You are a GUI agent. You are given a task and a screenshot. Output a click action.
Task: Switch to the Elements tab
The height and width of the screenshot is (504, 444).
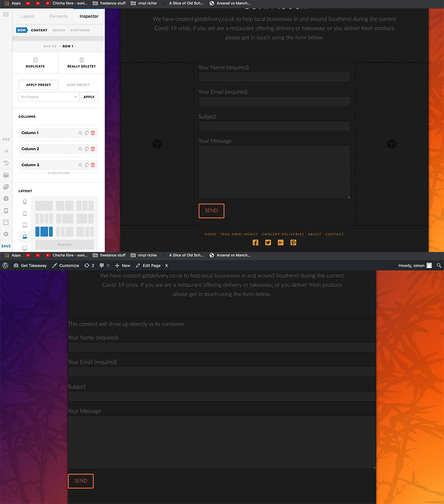(x=58, y=16)
